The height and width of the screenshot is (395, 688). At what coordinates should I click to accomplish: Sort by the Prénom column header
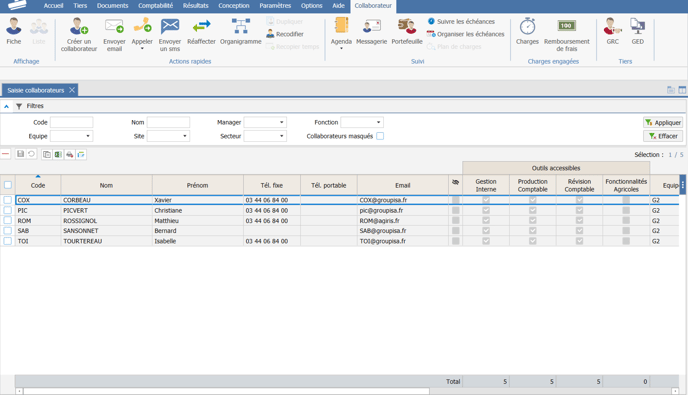(x=197, y=185)
